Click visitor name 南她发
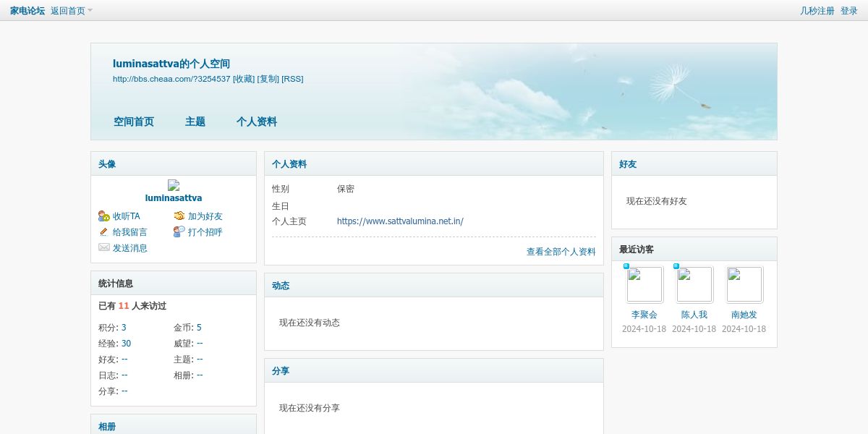Viewport: 868px width, 434px height. pos(744,315)
